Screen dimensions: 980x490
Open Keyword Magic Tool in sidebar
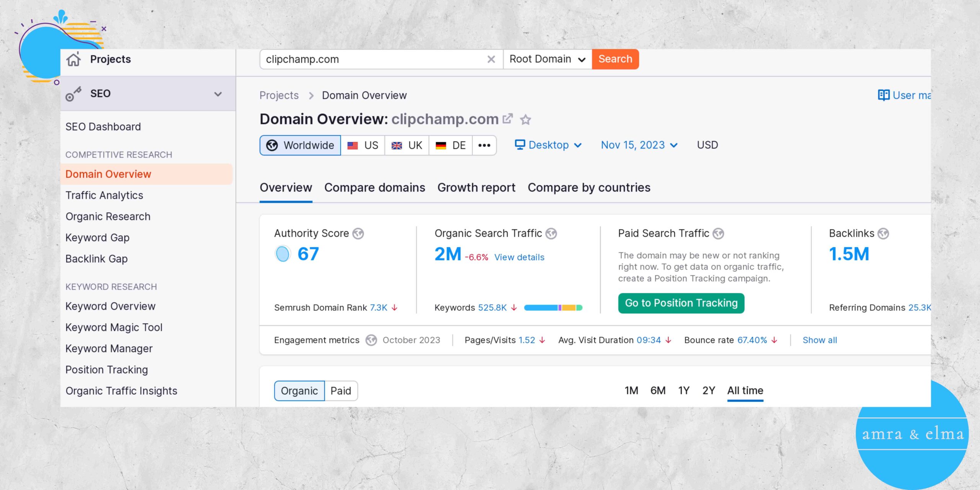[114, 328]
